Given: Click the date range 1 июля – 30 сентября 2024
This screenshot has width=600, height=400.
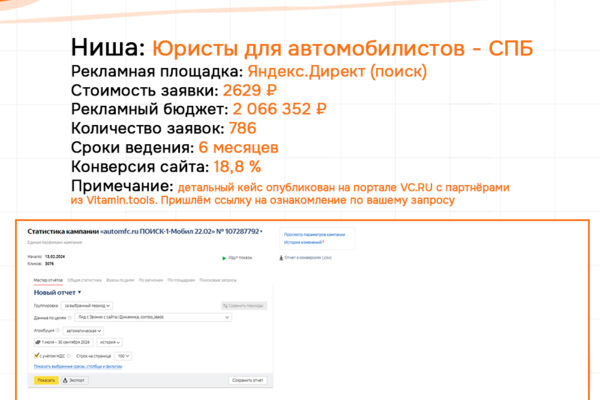Looking at the screenshot, I should click(63, 342).
